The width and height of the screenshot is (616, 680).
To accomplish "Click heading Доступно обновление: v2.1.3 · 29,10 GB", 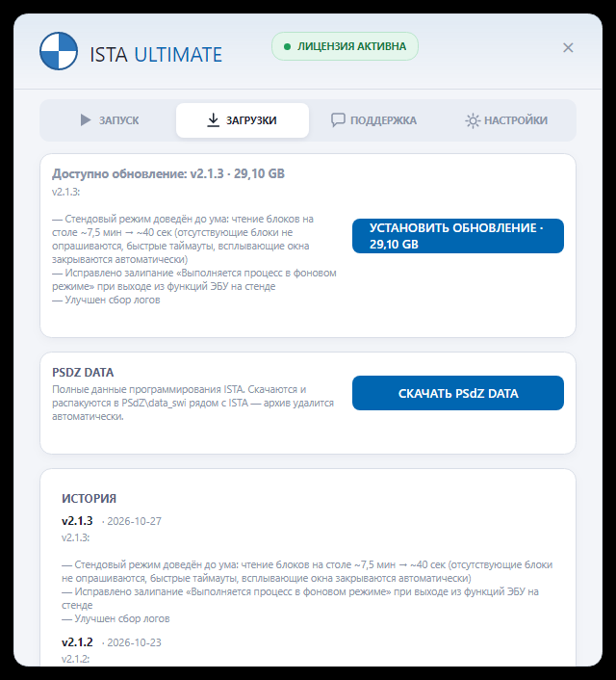I will [168, 173].
